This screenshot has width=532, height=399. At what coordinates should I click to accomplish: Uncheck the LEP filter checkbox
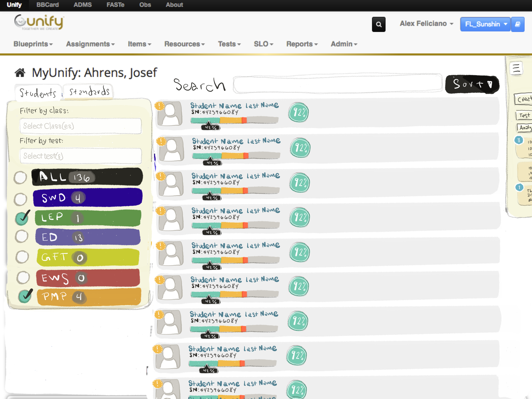22,218
